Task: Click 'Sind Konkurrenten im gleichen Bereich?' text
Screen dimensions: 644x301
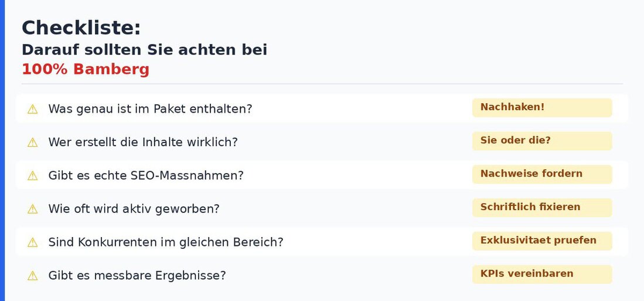Action: tap(166, 242)
